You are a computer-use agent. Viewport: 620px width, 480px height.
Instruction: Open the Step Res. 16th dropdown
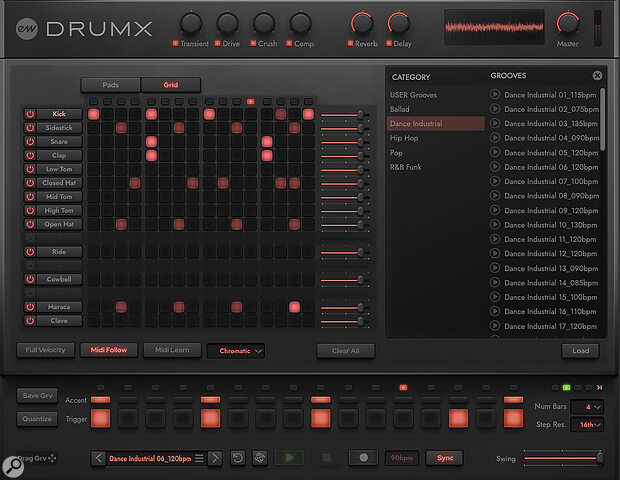point(587,424)
